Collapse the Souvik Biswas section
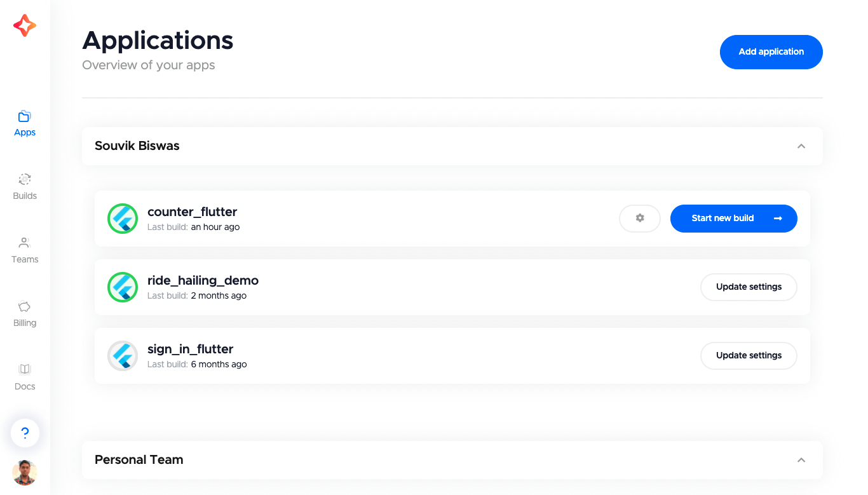 (x=801, y=146)
